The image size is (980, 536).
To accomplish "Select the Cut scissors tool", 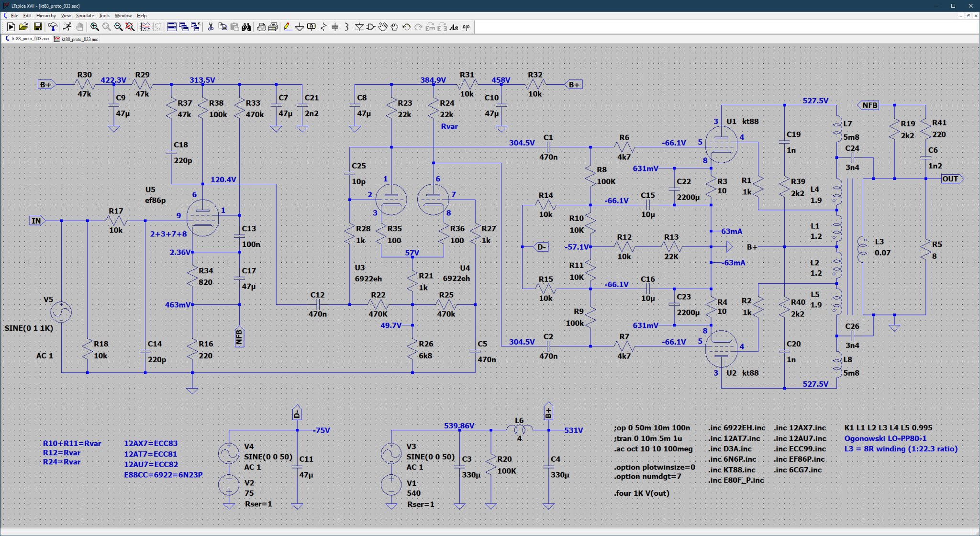I will point(211,27).
